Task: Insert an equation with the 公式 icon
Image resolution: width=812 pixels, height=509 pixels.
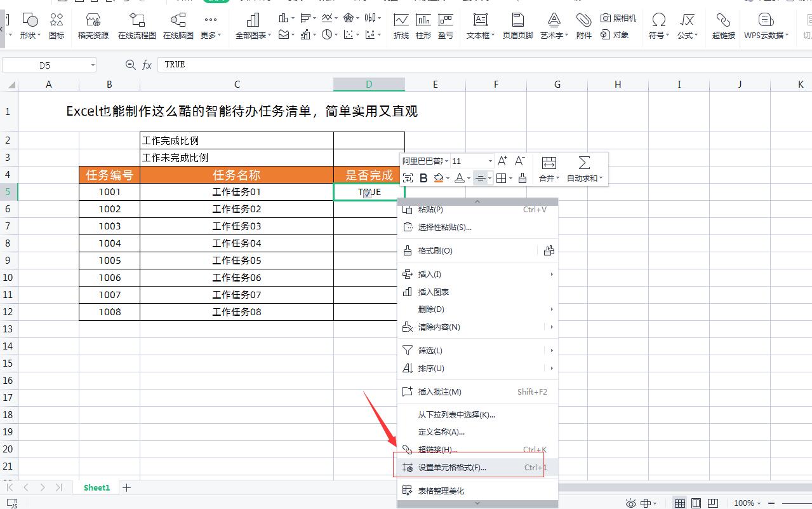Action: point(686,25)
